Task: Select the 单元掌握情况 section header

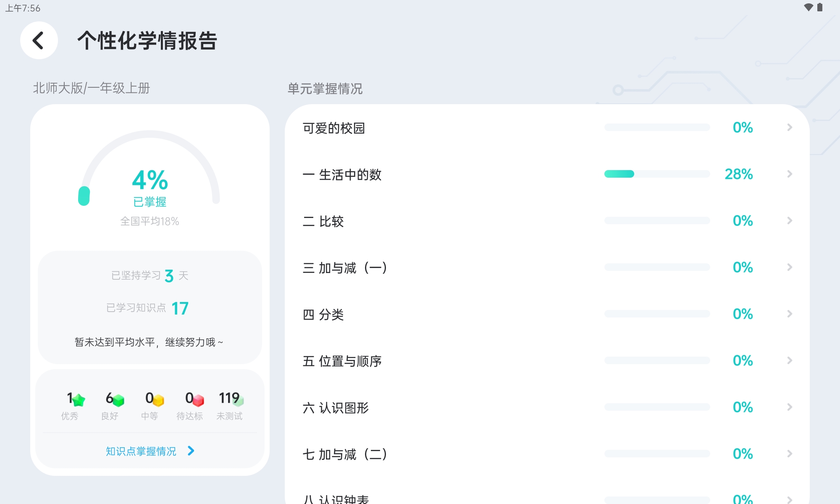Action: pos(325,89)
